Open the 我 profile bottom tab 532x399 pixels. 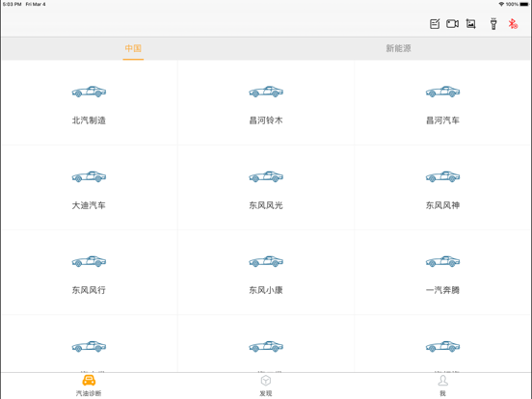[442, 386]
